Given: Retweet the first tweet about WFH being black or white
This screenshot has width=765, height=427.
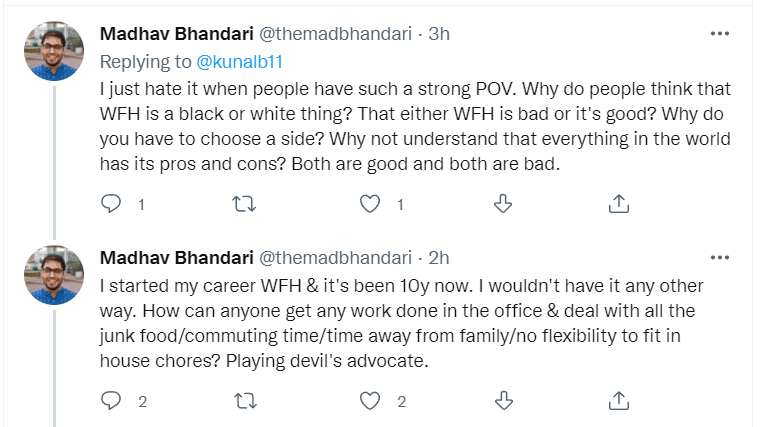Looking at the screenshot, I should [x=243, y=204].
